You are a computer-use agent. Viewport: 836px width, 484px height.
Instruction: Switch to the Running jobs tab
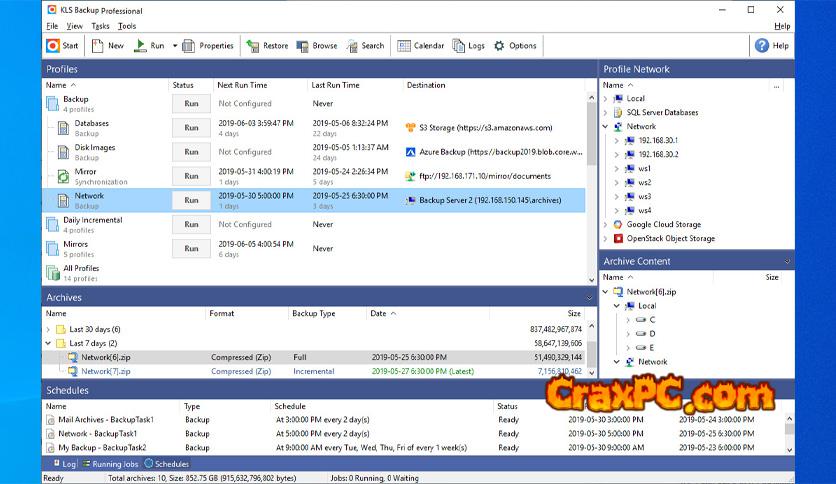(x=112, y=464)
